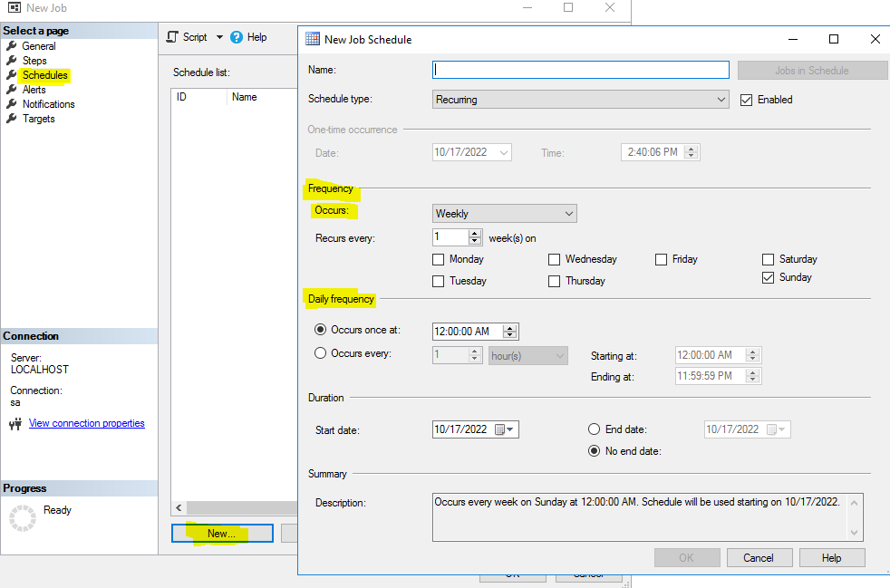Click the Schedules page wrench icon
890x588 pixels.
(12, 75)
